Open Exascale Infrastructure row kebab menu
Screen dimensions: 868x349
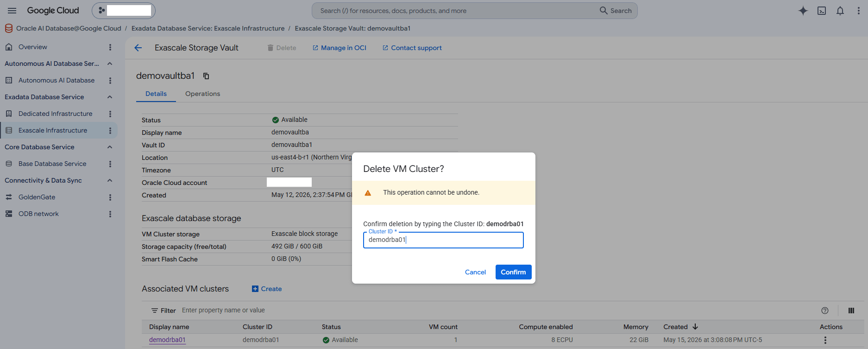(x=110, y=131)
